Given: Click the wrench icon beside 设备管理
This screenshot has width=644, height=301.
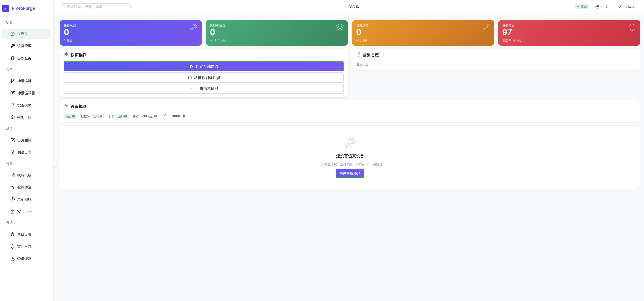Looking at the screenshot, I should coord(13,46).
